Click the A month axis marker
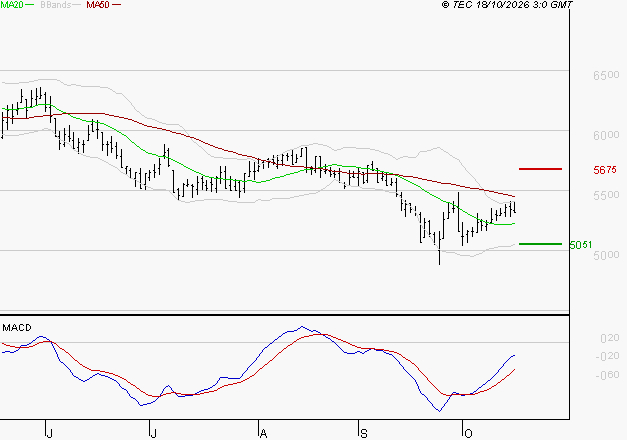627x440 pixels. pyautogui.click(x=263, y=434)
